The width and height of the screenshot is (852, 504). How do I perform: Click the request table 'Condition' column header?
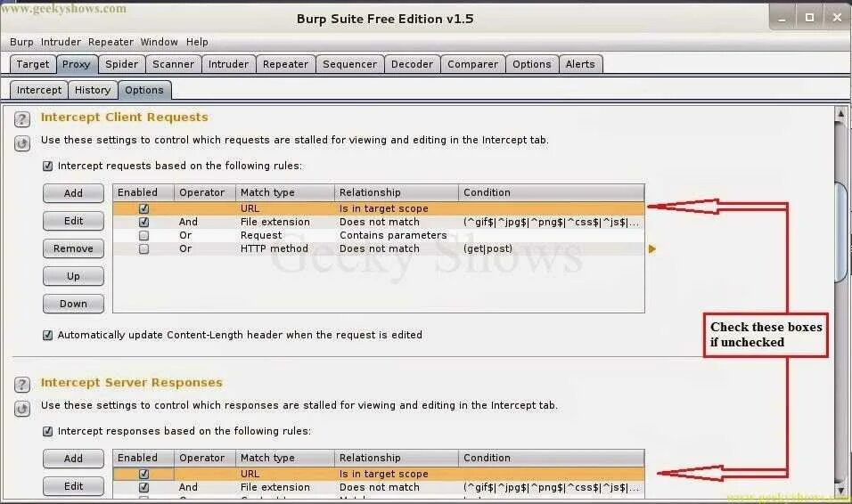(x=552, y=193)
